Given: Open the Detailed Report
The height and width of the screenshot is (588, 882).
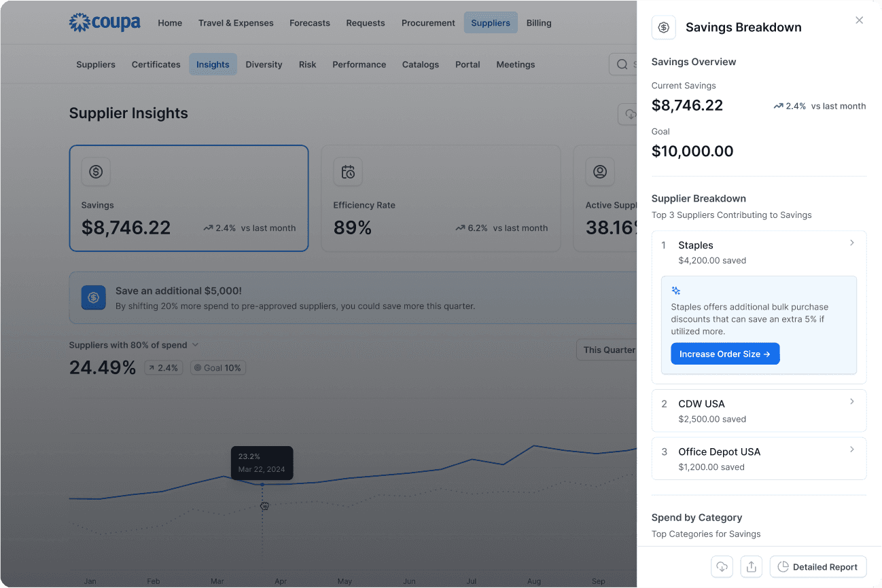Looking at the screenshot, I should tap(818, 567).
